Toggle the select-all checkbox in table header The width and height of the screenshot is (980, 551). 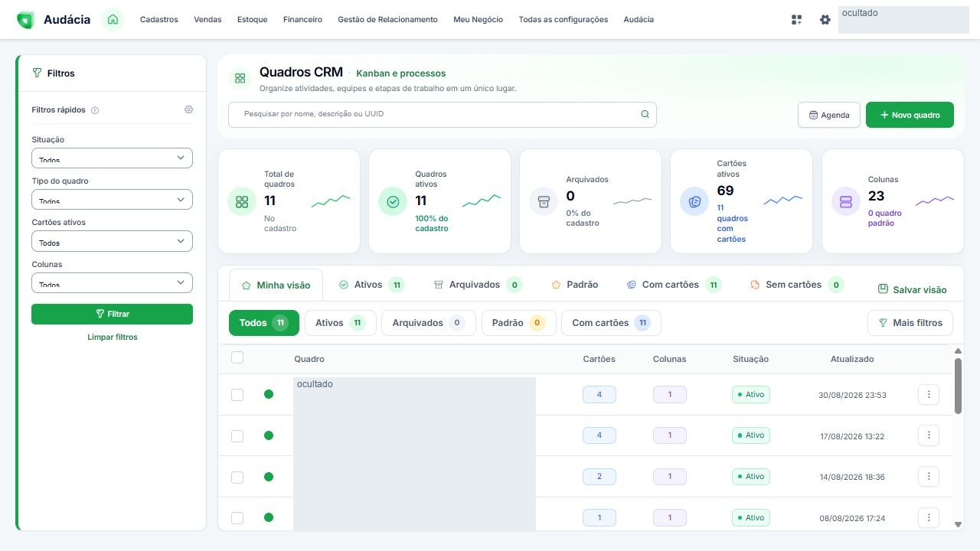pyautogui.click(x=237, y=357)
